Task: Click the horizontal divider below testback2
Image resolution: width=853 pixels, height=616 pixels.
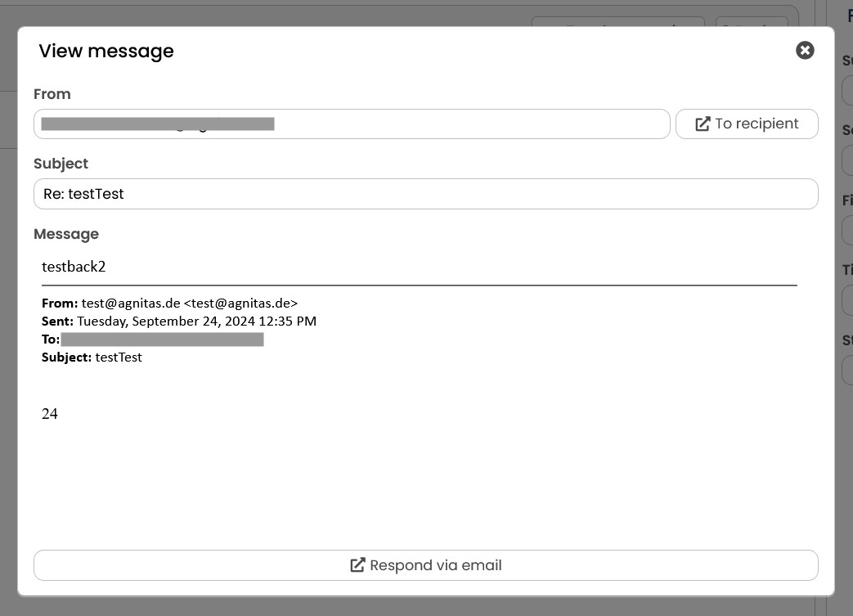Action: (x=419, y=286)
